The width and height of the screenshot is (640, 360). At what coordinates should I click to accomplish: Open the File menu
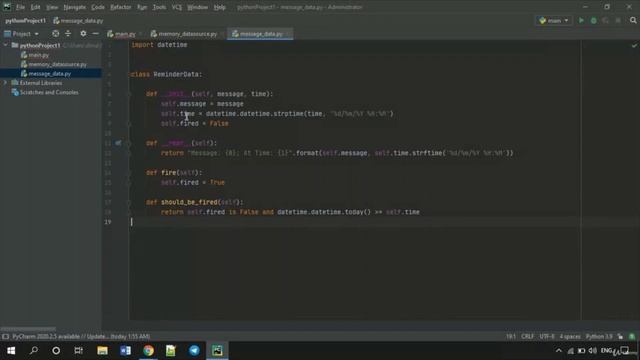click(20, 7)
